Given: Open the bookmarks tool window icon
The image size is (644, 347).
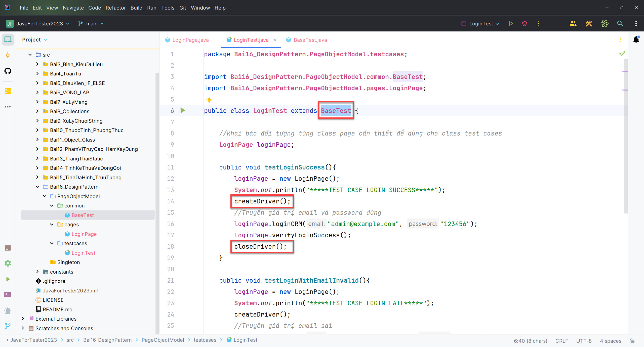Looking at the screenshot, I should point(8,248).
